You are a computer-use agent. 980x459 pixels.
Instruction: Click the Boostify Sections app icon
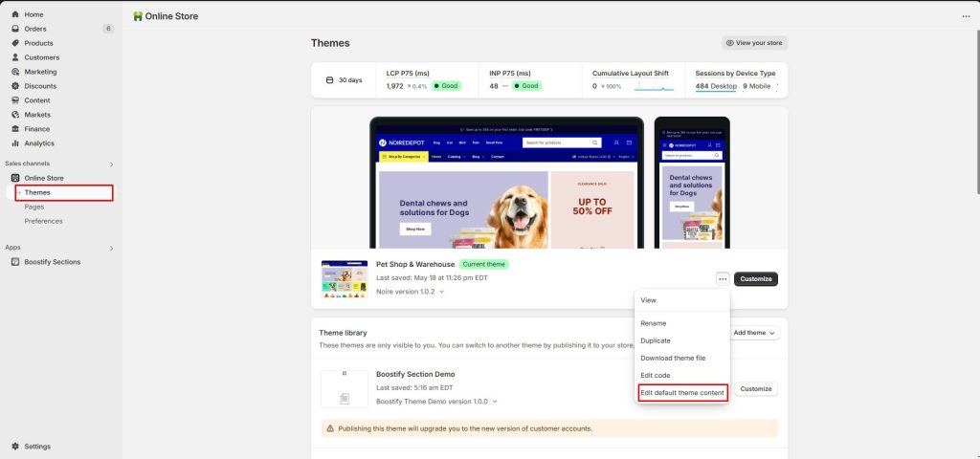pos(15,262)
